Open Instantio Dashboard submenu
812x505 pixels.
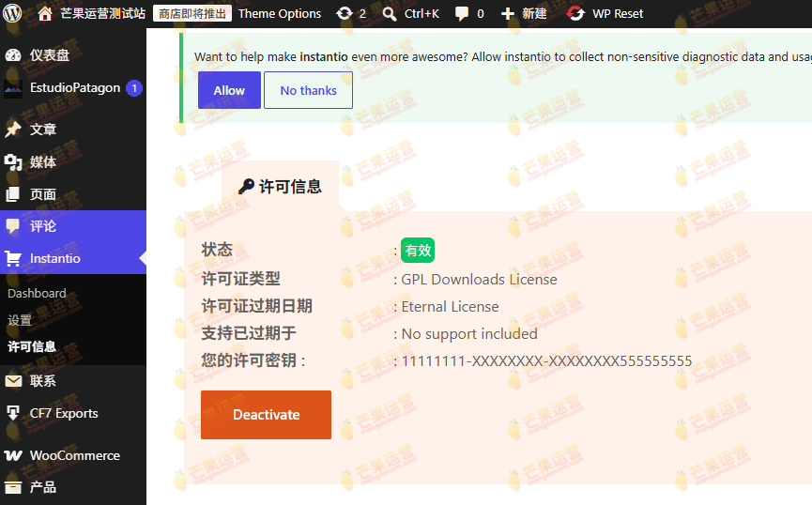37,293
